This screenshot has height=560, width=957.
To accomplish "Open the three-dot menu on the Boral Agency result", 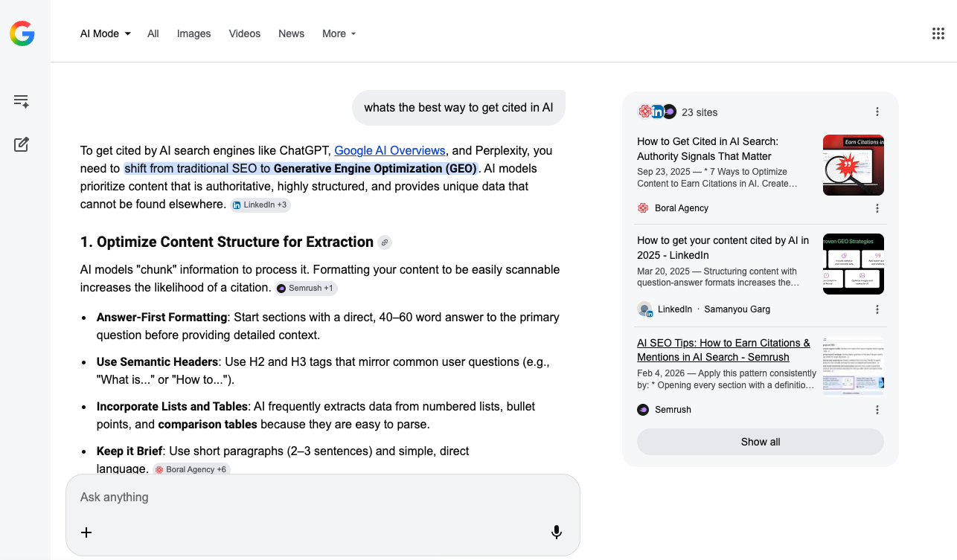I will click(x=877, y=208).
